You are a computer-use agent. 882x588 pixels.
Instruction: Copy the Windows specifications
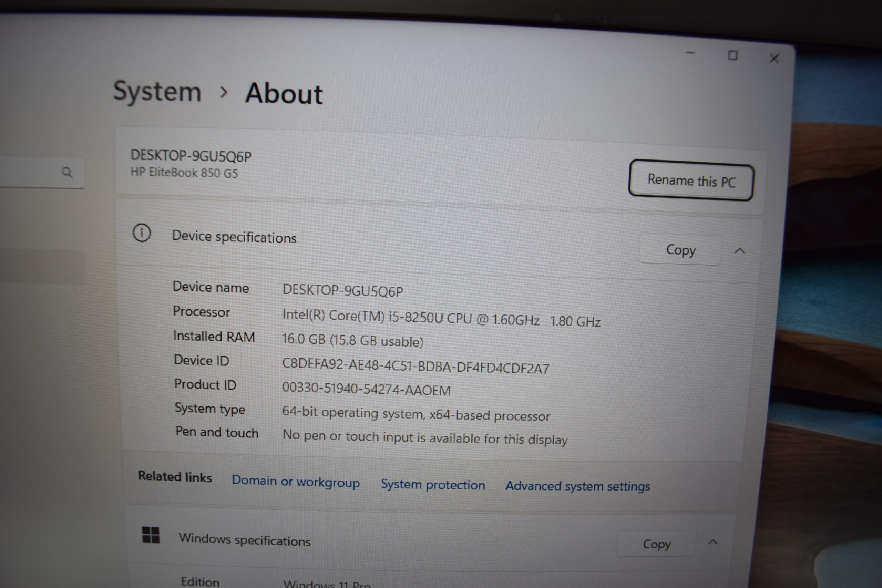pyautogui.click(x=657, y=544)
